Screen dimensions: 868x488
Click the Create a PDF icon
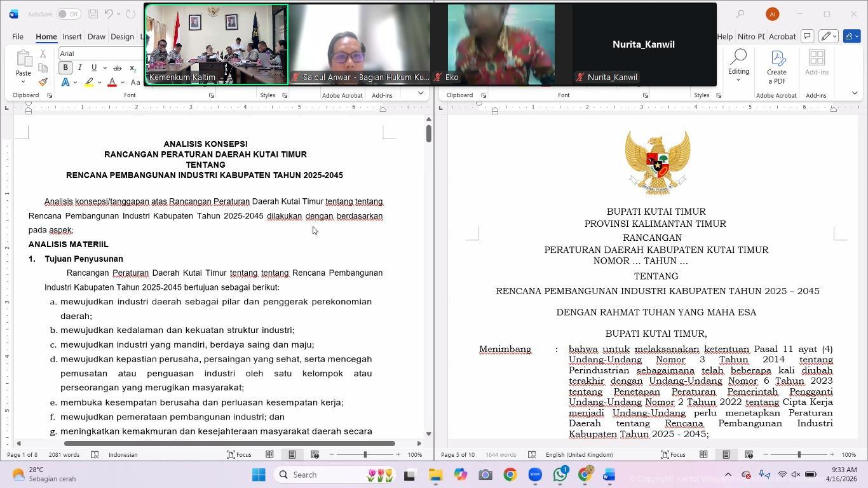tap(776, 67)
